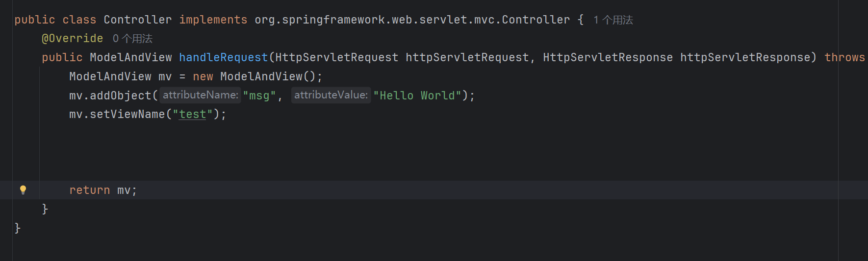Click the Controller class name after class

coord(138,20)
